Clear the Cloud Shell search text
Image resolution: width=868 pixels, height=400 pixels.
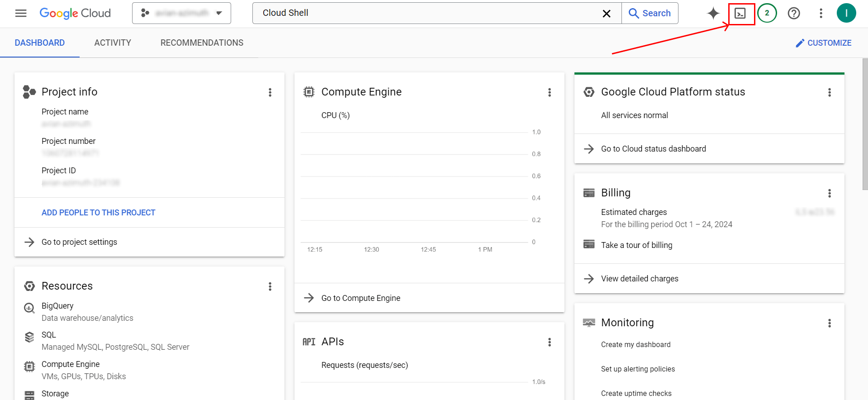(607, 14)
